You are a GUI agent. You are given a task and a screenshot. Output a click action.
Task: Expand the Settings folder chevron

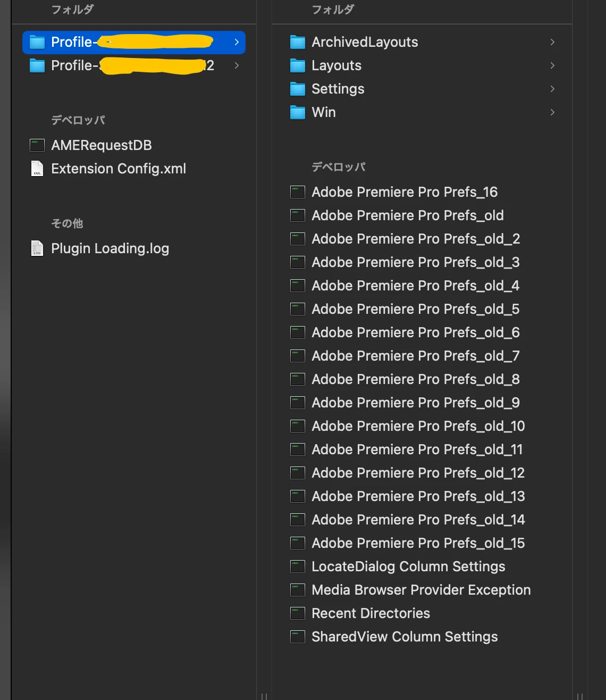(552, 89)
